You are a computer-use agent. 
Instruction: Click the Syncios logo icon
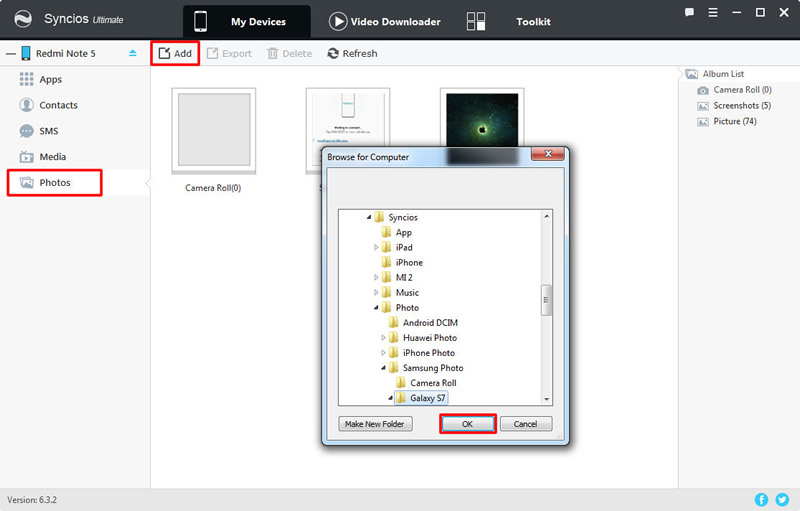pos(23,19)
